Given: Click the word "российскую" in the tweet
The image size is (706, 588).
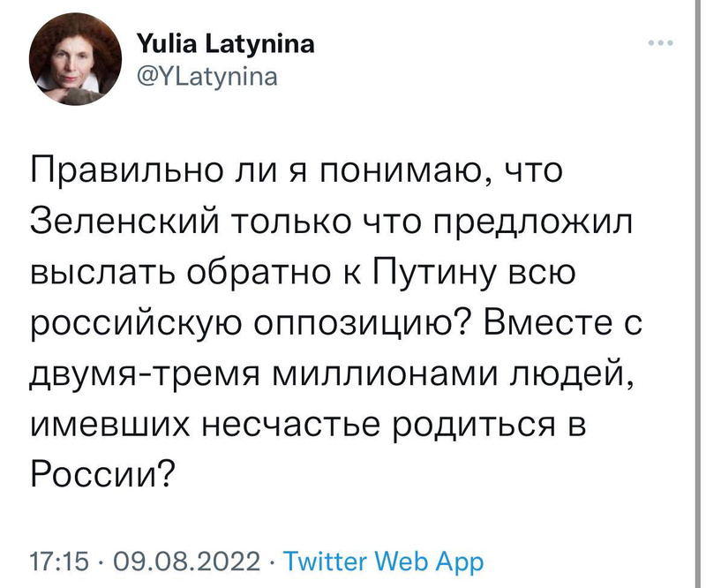Looking at the screenshot, I should click(131, 326).
